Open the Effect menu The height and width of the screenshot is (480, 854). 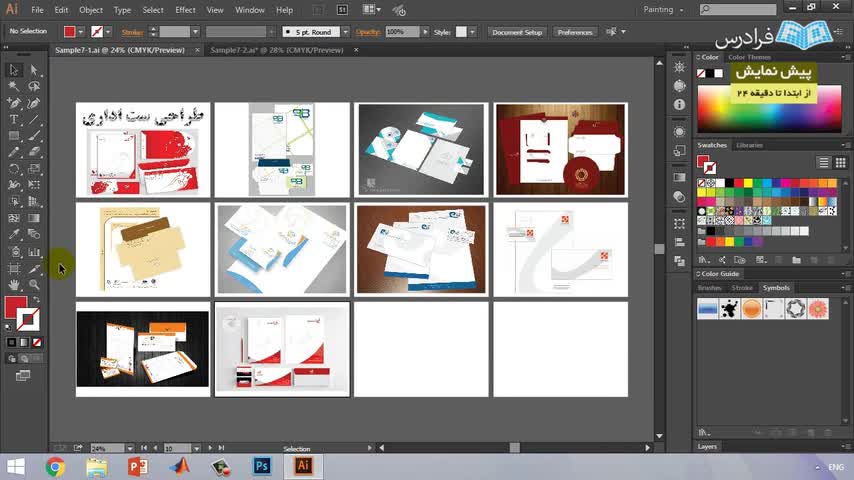[185, 10]
